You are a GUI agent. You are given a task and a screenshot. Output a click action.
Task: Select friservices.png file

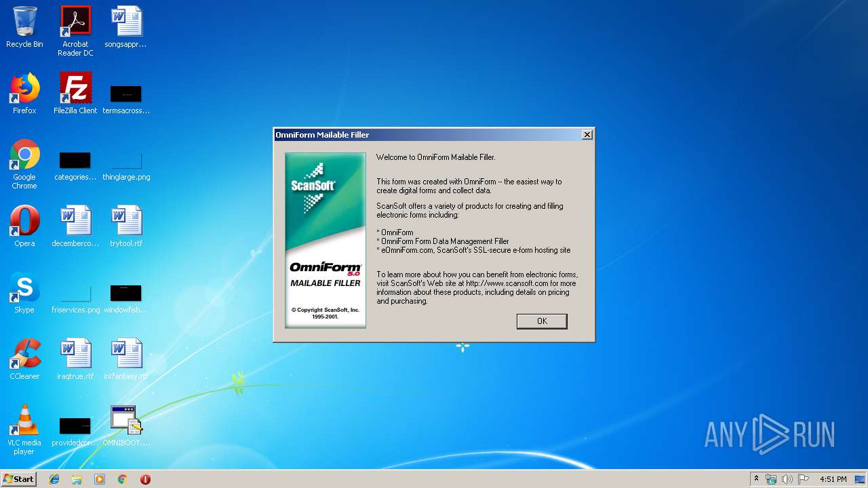tap(75, 299)
